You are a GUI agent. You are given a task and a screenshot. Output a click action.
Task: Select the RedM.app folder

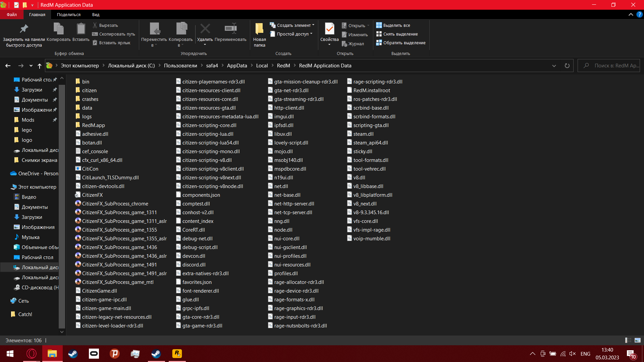pos(90,125)
